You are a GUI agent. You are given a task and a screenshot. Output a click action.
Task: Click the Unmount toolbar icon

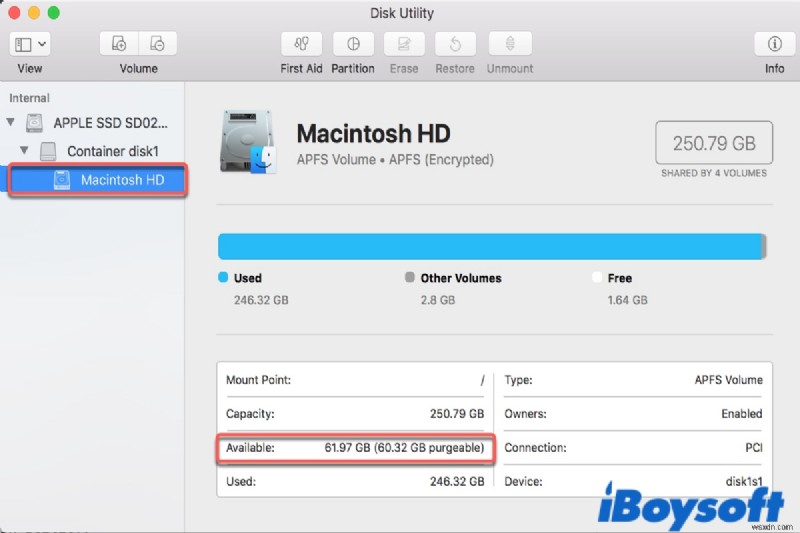pyautogui.click(x=510, y=44)
